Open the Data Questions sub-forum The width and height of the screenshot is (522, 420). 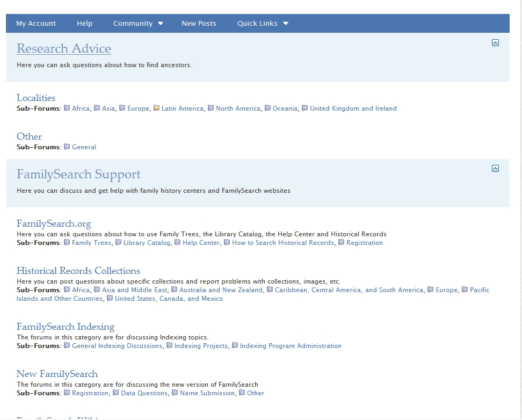[x=144, y=393]
